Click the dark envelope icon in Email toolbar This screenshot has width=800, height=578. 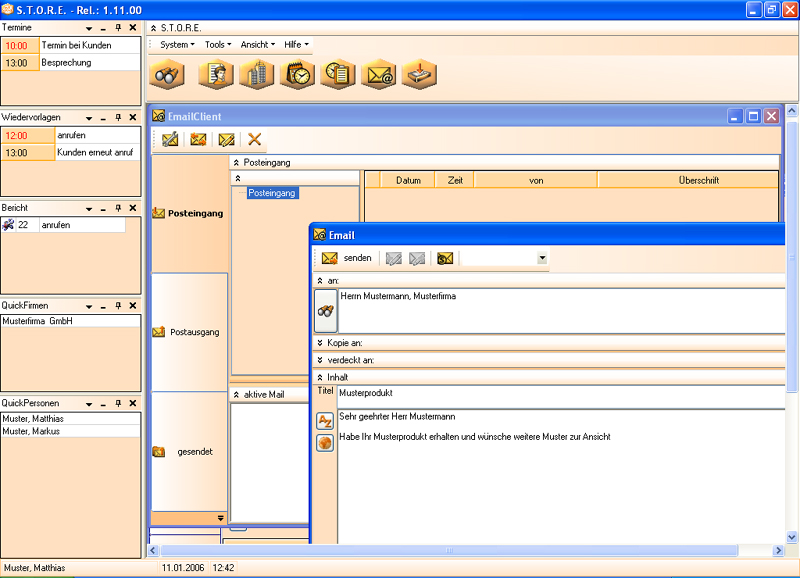pos(445,259)
